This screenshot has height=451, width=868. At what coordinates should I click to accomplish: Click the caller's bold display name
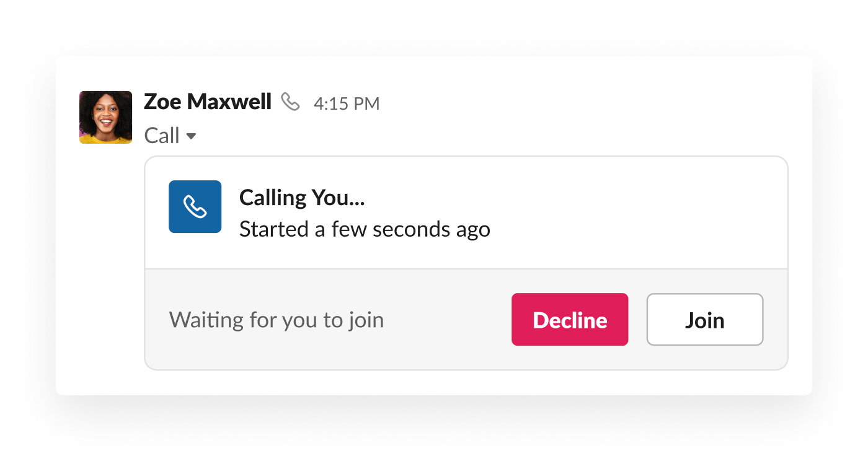208,102
